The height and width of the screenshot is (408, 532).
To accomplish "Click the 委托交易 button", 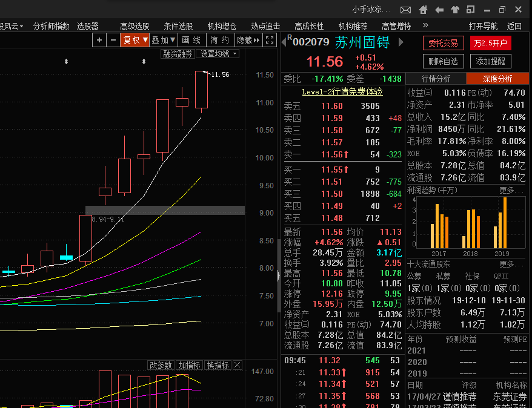I will [x=443, y=43].
